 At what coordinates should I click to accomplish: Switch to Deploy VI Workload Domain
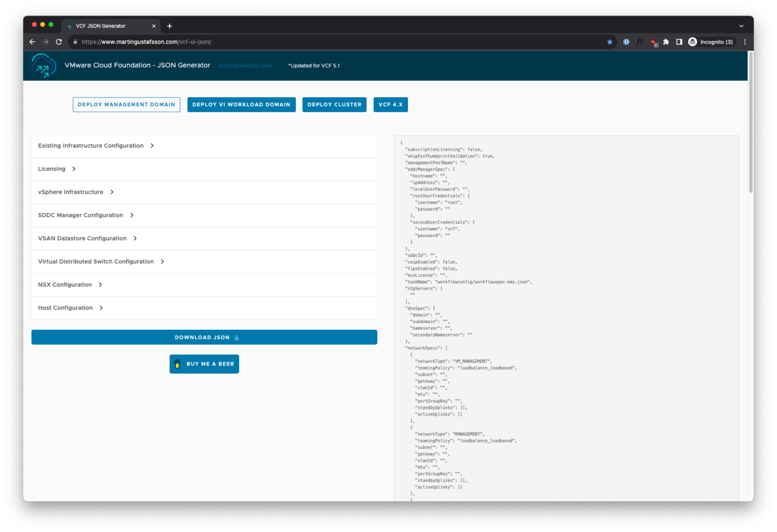(x=241, y=104)
